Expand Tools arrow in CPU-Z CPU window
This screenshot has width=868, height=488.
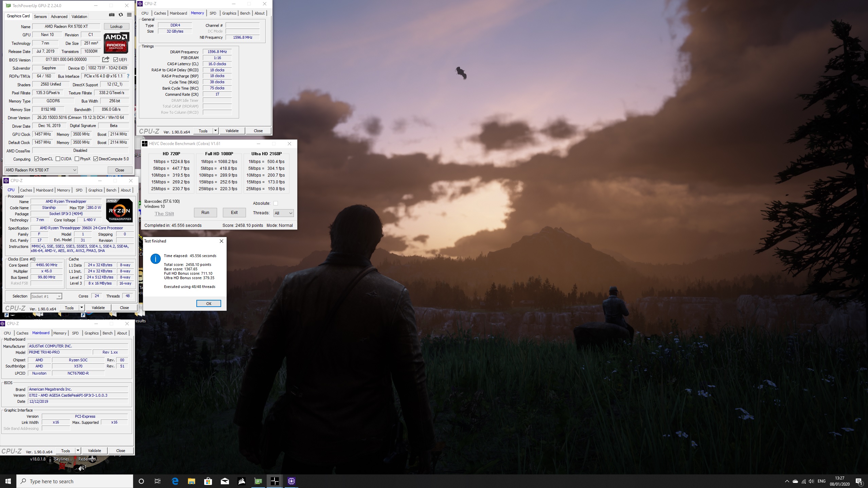click(x=81, y=308)
